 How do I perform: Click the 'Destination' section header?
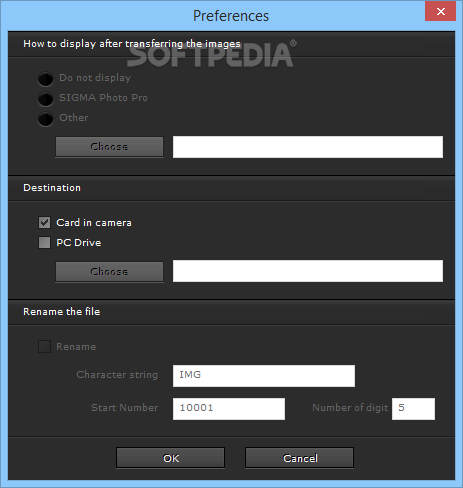click(52, 188)
